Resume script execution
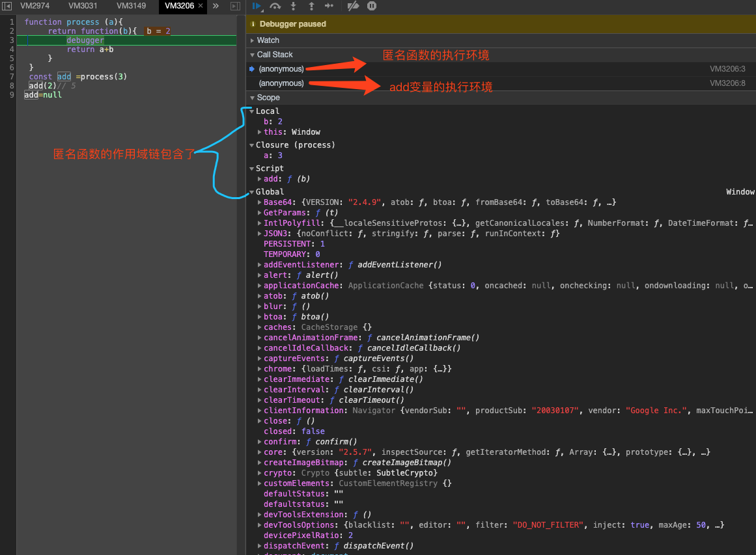 click(257, 6)
